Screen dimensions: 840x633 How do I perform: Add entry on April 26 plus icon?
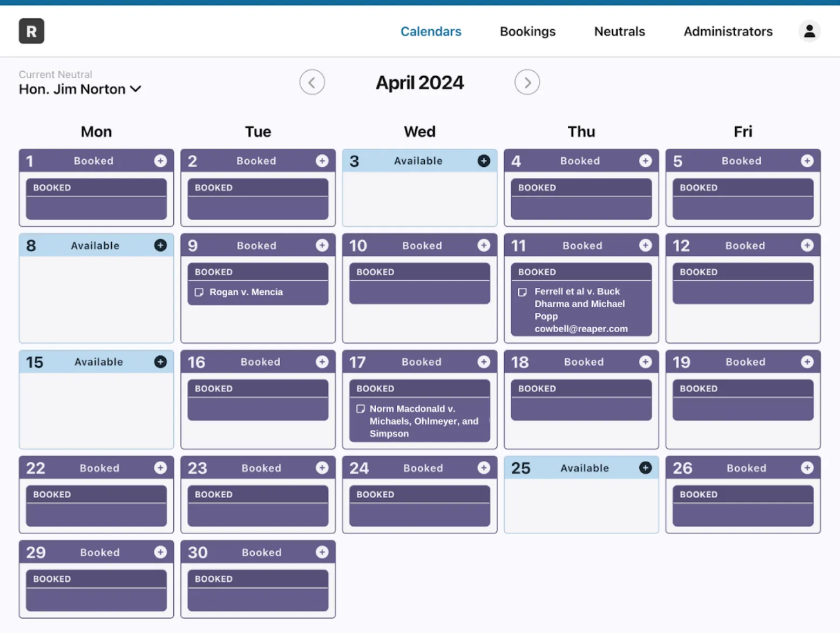pyautogui.click(x=807, y=468)
